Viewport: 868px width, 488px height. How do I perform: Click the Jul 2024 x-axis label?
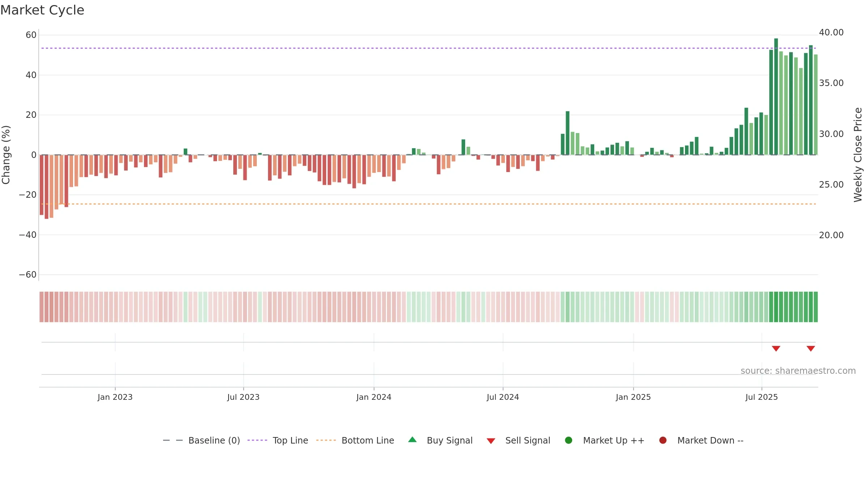pyautogui.click(x=503, y=397)
